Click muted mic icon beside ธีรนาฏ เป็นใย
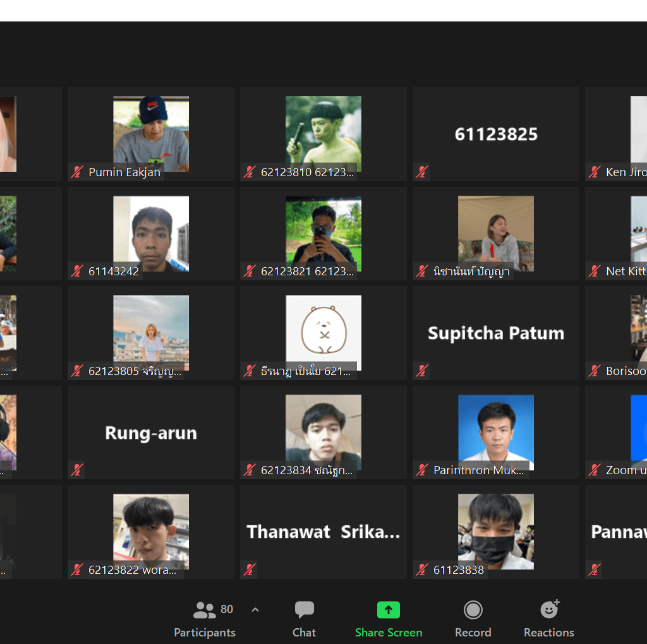This screenshot has width=647, height=644. [250, 371]
